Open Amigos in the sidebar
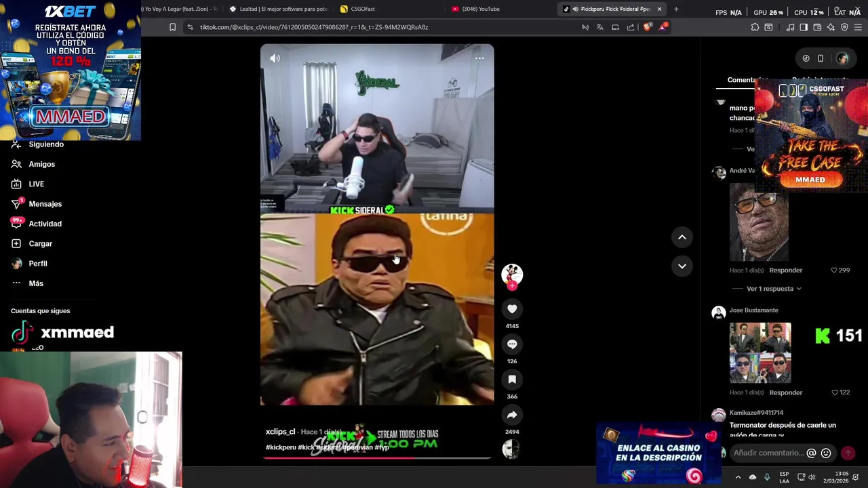This screenshot has height=488, width=868. pyautogui.click(x=41, y=164)
